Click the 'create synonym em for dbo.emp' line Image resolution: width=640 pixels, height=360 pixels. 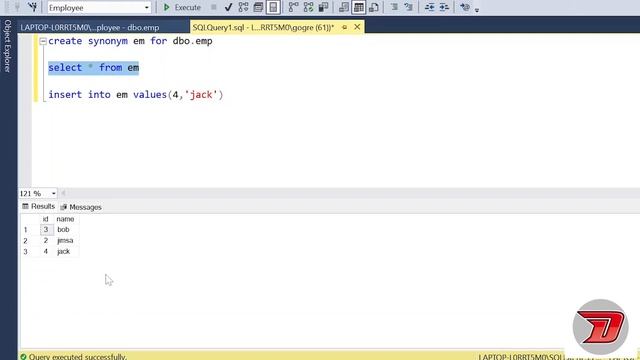tap(130, 41)
